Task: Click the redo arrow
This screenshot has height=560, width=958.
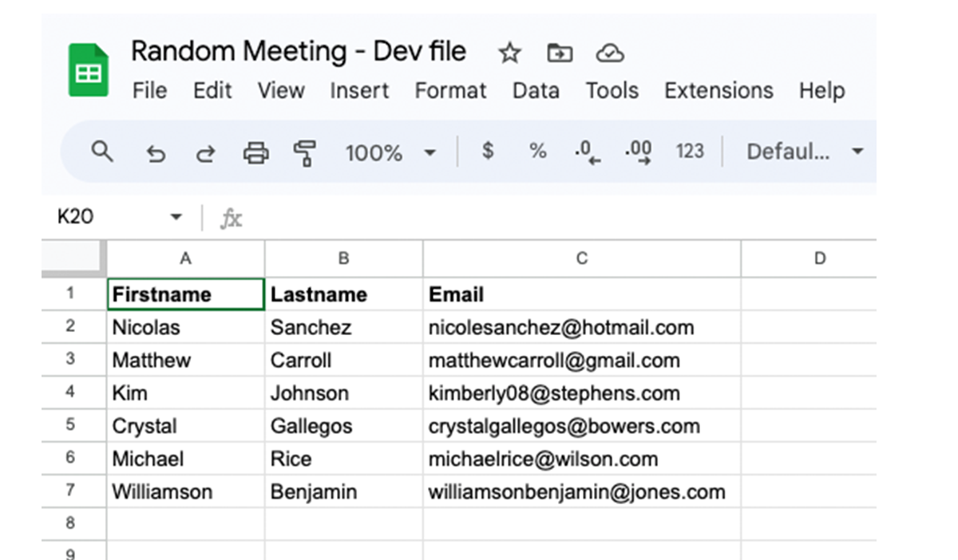Action: coord(205,152)
